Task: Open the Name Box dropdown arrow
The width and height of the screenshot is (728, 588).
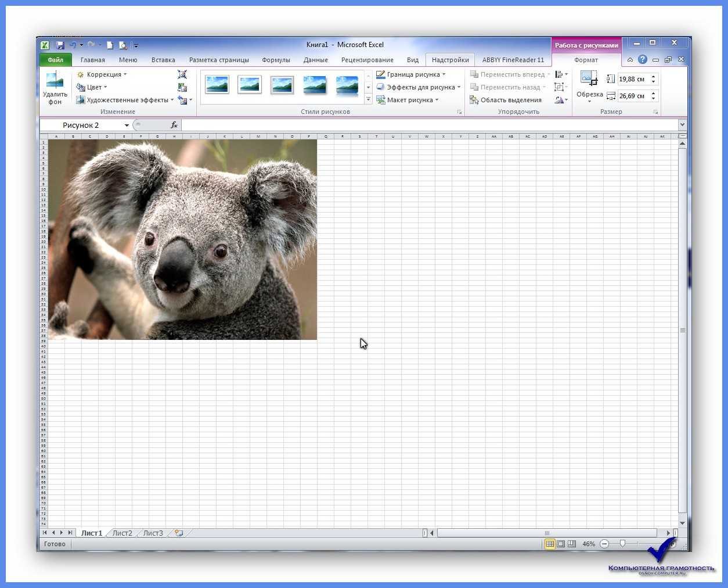Action: 127,126
